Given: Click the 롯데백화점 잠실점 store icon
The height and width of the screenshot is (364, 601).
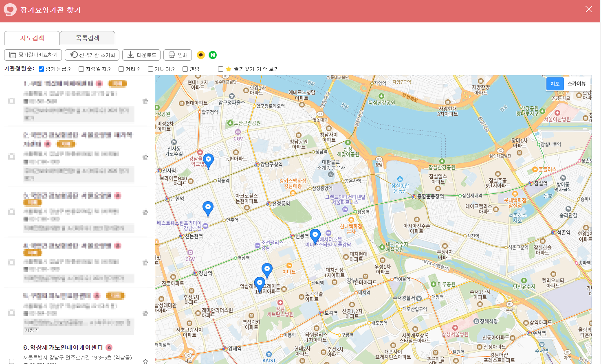Looking at the screenshot, I should pos(515,194).
